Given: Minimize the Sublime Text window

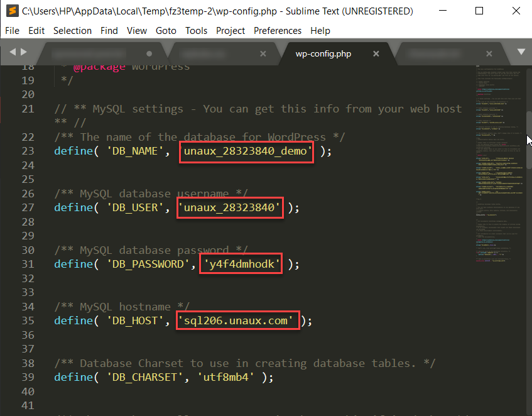Looking at the screenshot, I should [443, 11].
